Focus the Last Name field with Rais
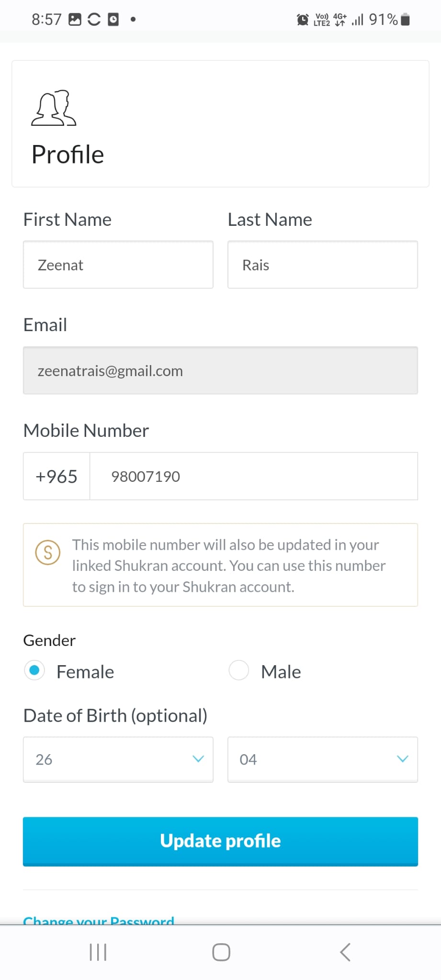 point(323,265)
